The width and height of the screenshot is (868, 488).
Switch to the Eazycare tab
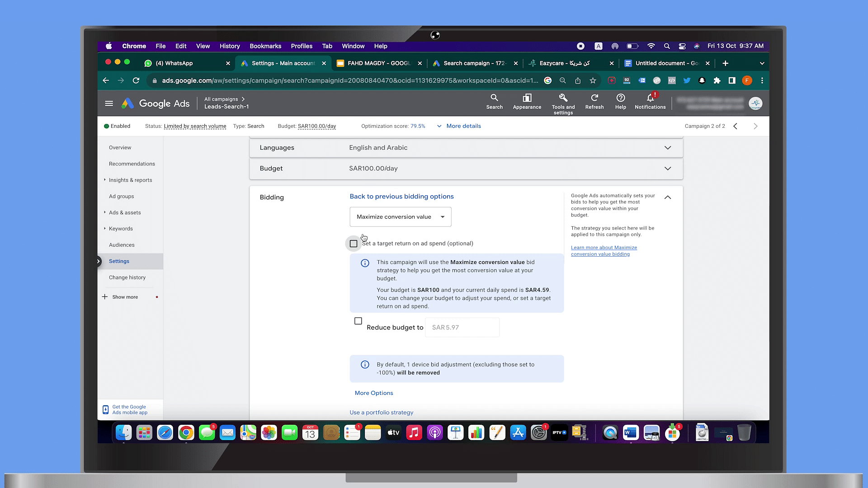tap(570, 63)
